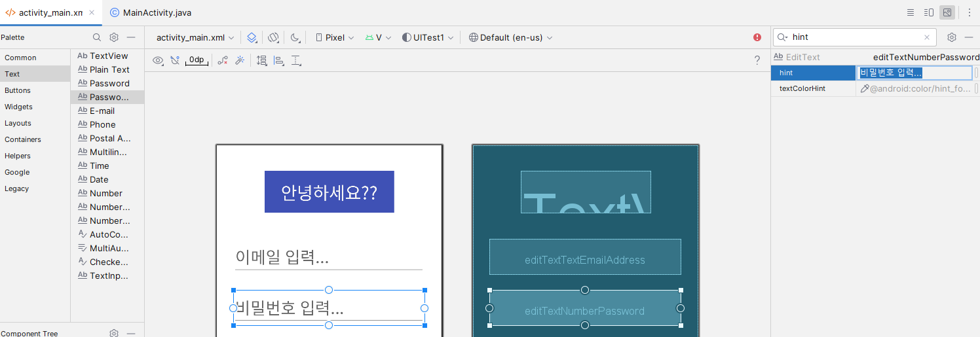This screenshot has height=337, width=980.
Task: Select the hint attribute name row
Action: (x=814, y=73)
